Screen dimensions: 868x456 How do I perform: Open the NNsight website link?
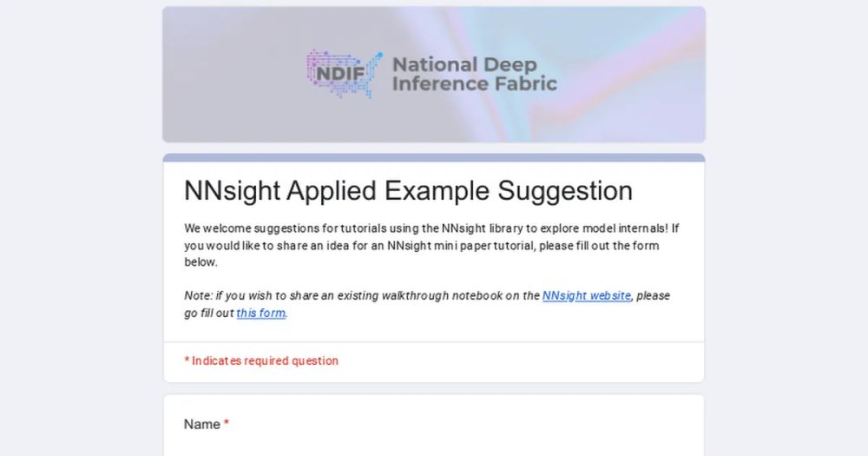[586, 296]
